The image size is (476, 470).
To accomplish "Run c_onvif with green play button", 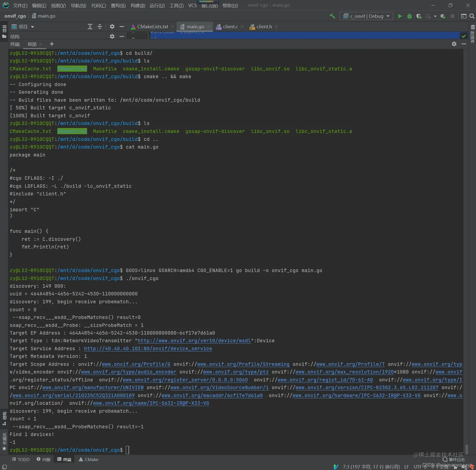I will [400, 16].
